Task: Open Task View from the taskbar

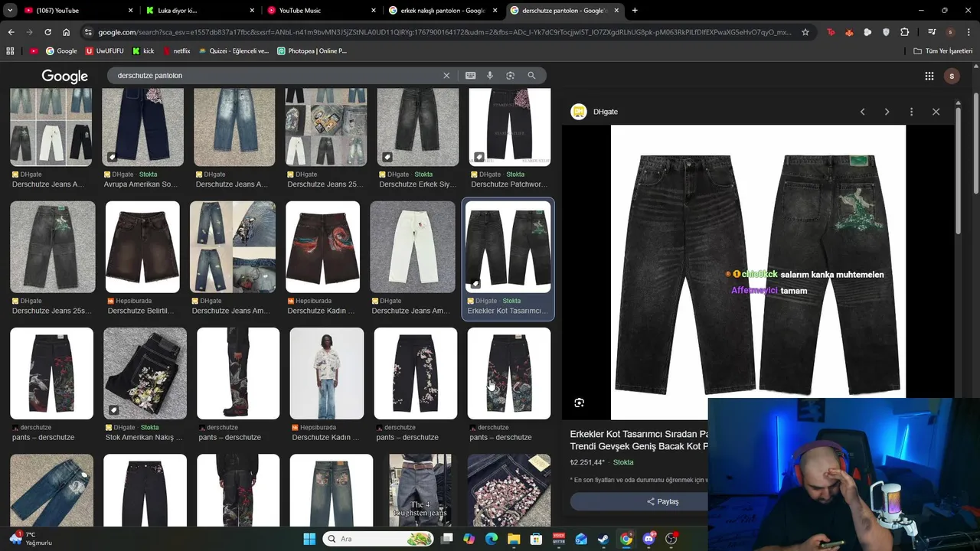Action: tap(447, 539)
